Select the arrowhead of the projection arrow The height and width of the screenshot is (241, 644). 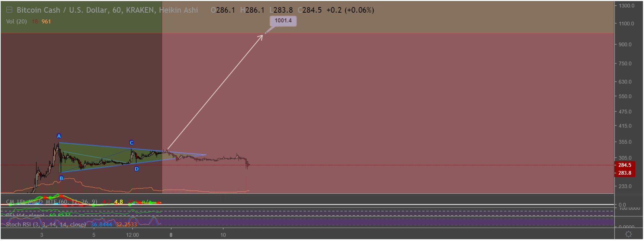pyautogui.click(x=260, y=37)
